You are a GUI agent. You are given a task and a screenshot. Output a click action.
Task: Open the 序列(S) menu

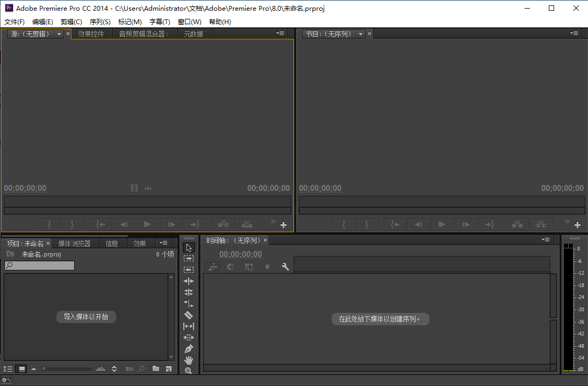click(x=99, y=22)
